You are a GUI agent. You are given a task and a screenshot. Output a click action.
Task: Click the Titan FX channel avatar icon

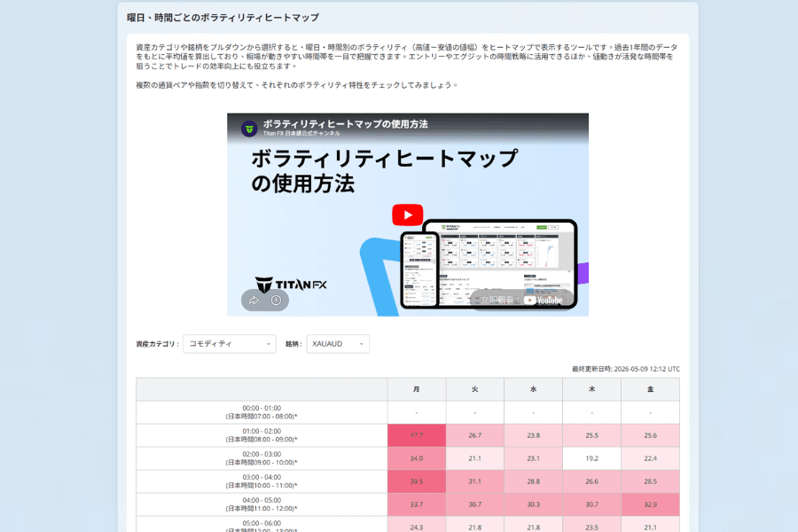(249, 129)
